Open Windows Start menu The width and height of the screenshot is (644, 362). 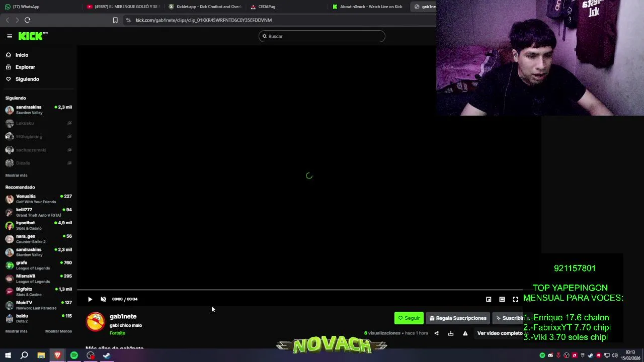tap(8, 355)
